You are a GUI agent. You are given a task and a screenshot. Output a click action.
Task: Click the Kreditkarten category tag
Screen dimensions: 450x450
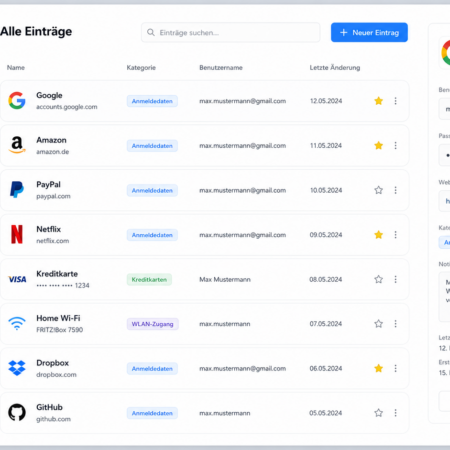coord(149,279)
